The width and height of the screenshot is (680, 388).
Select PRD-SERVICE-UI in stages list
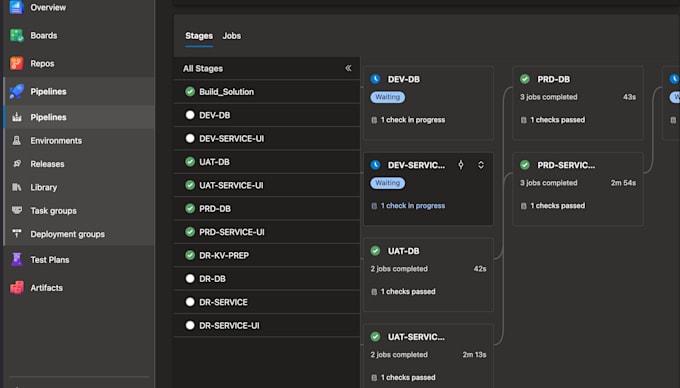click(x=267, y=232)
